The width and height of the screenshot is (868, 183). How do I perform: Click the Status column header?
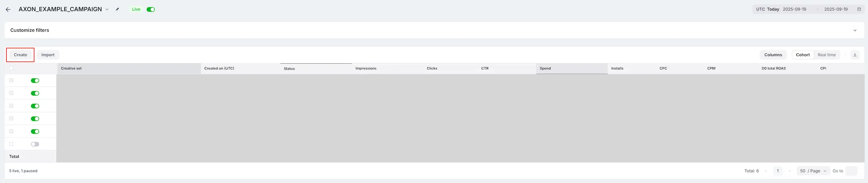(x=316, y=68)
